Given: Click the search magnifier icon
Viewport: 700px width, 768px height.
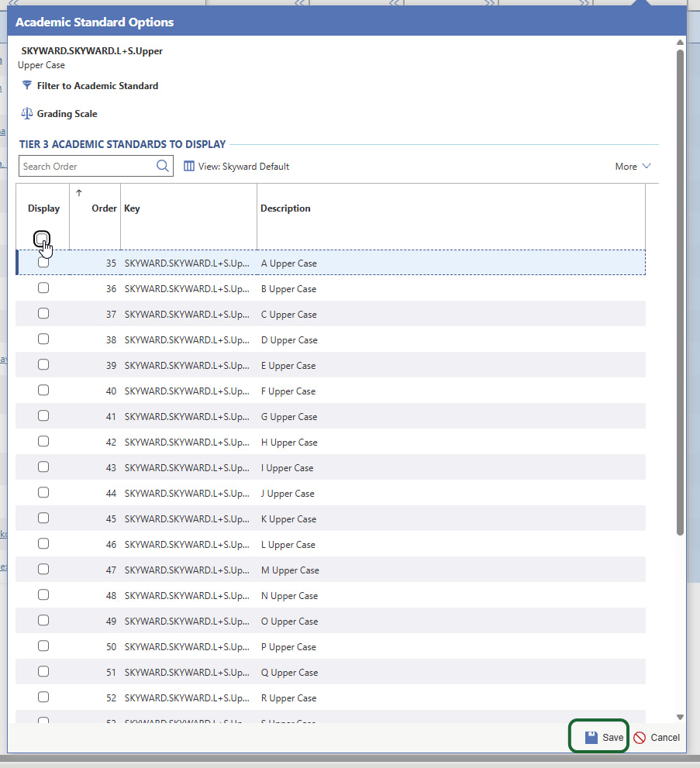Looking at the screenshot, I should (x=163, y=166).
